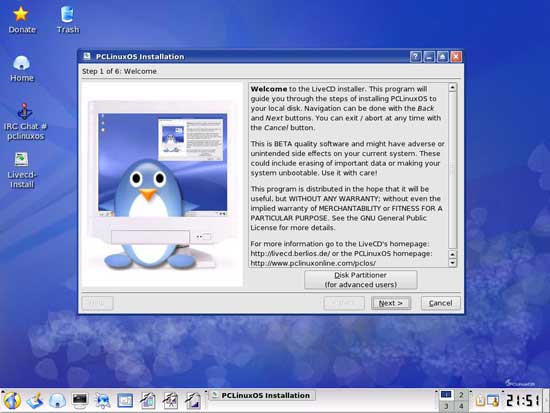This screenshot has height=413, width=550.
Task: Click the http://www.pclinuxonline.com/pclos/ address text
Action: [x=313, y=263]
